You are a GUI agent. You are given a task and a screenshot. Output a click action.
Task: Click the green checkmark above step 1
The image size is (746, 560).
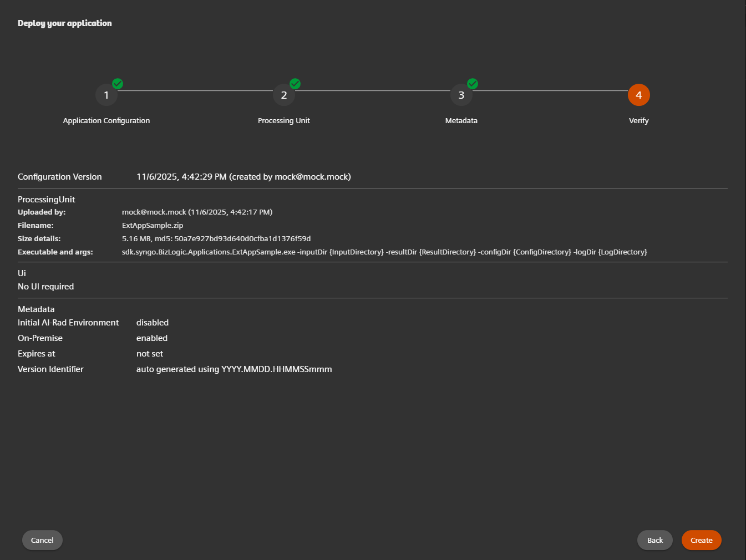coord(118,84)
